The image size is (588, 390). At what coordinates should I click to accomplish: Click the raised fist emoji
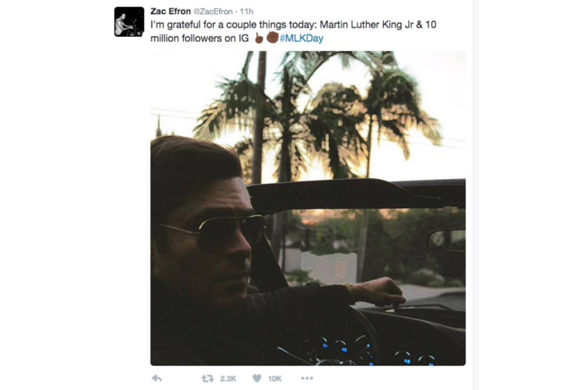272,37
